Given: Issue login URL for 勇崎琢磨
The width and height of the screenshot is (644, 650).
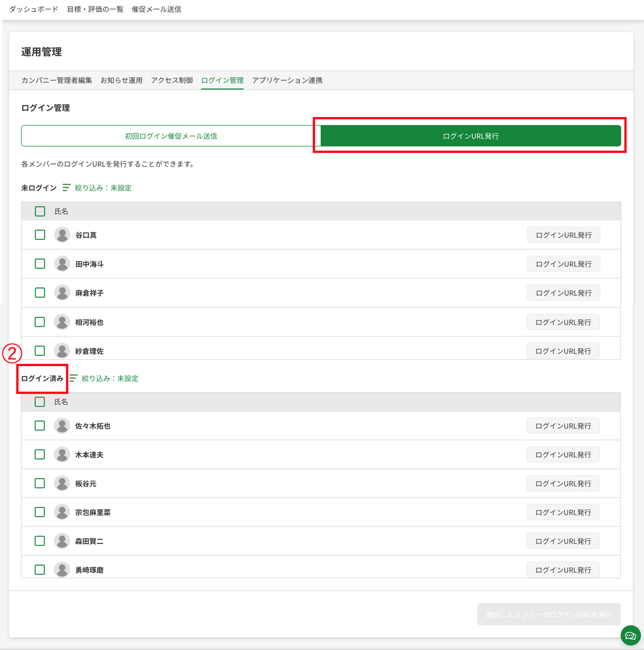Looking at the screenshot, I should pos(563,570).
